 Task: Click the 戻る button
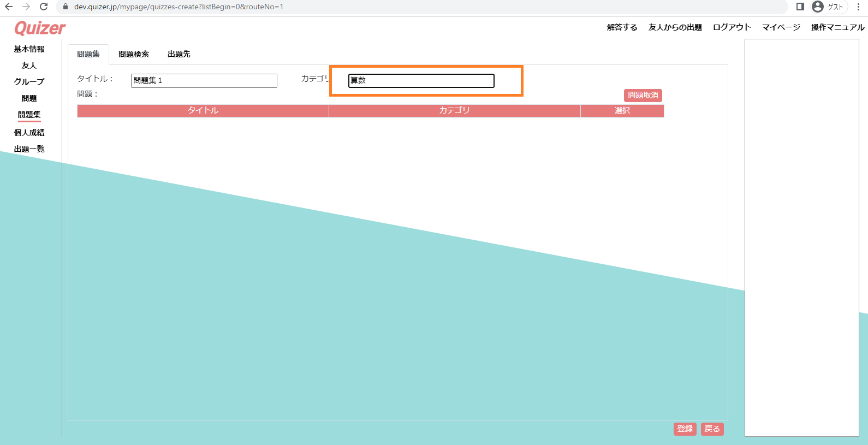(712, 429)
